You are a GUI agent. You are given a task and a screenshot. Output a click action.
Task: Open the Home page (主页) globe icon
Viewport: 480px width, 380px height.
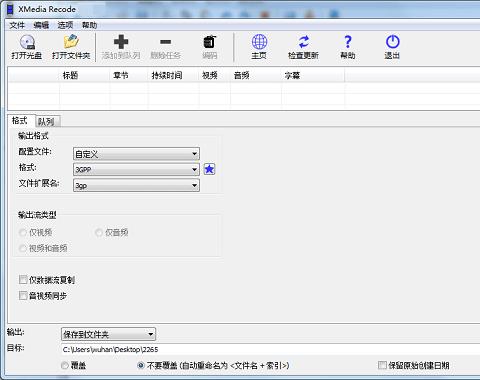coord(259,42)
